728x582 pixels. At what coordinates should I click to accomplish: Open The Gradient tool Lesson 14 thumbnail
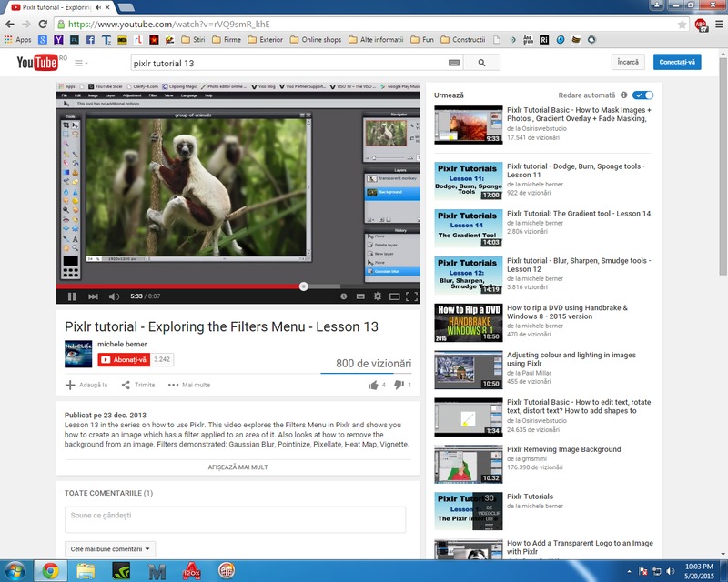468,228
